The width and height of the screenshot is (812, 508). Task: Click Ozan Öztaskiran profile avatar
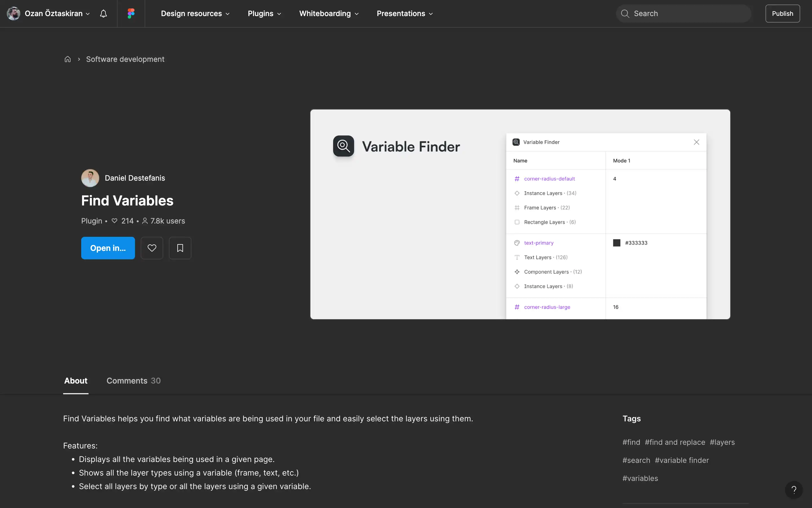tap(14, 14)
